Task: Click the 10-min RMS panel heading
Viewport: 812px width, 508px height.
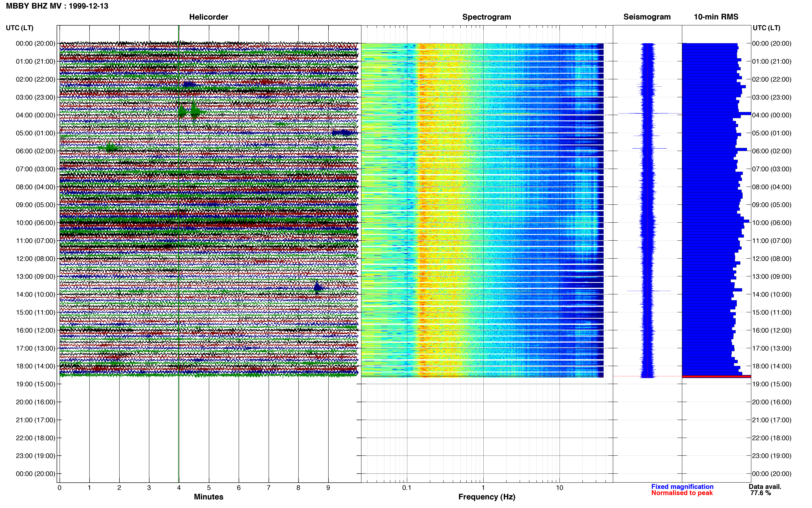Action: pyautogui.click(x=716, y=17)
